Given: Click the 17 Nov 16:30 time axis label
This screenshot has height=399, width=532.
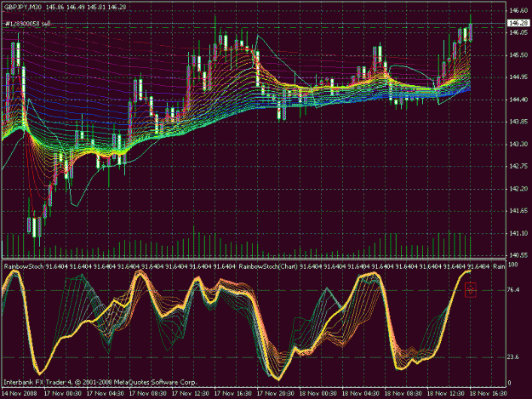Looking at the screenshot, I should pos(233,393).
